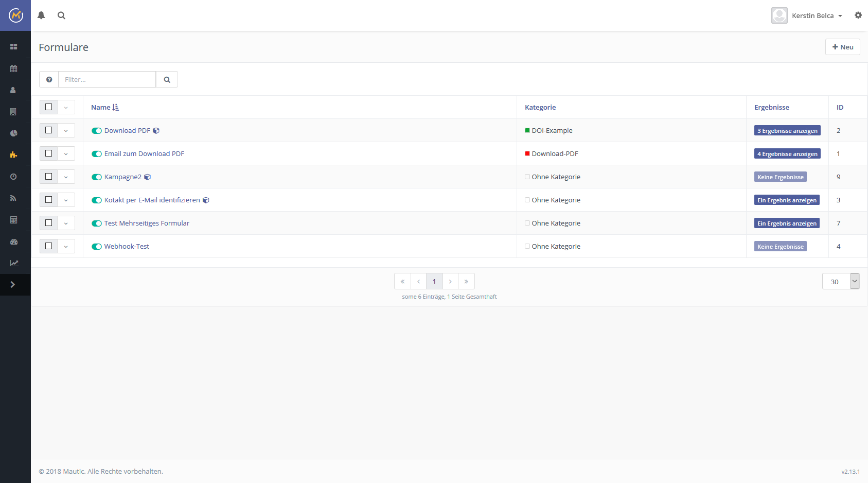Open Segments pie chart icon in sidebar

13,133
